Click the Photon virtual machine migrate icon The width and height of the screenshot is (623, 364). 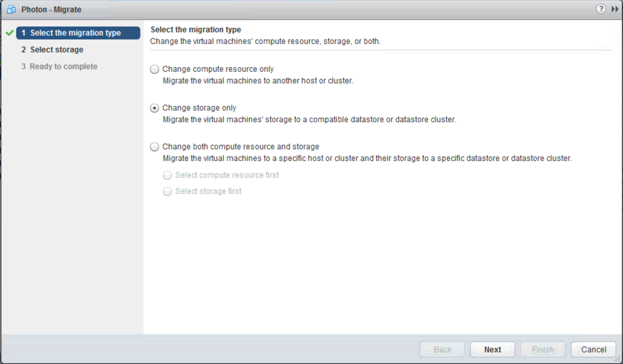click(11, 9)
